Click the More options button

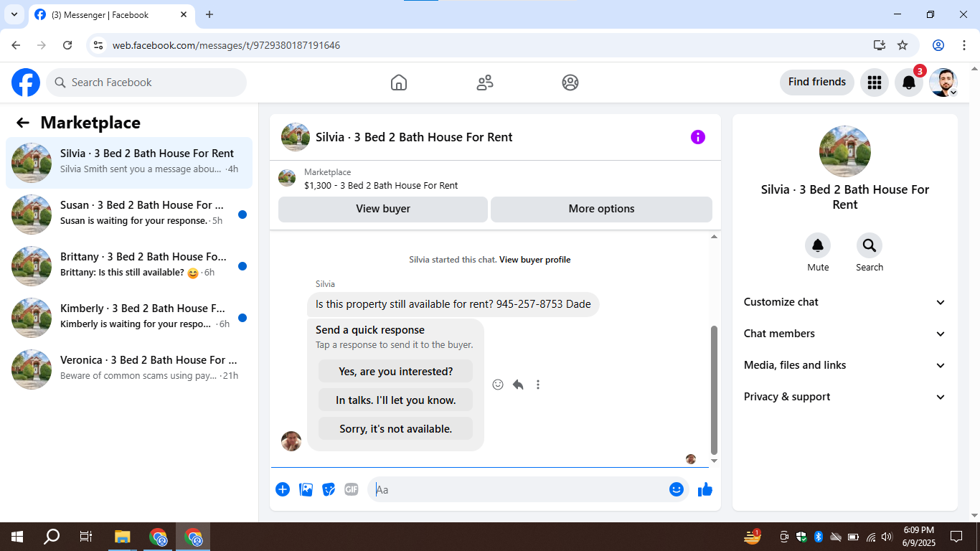[x=601, y=209]
